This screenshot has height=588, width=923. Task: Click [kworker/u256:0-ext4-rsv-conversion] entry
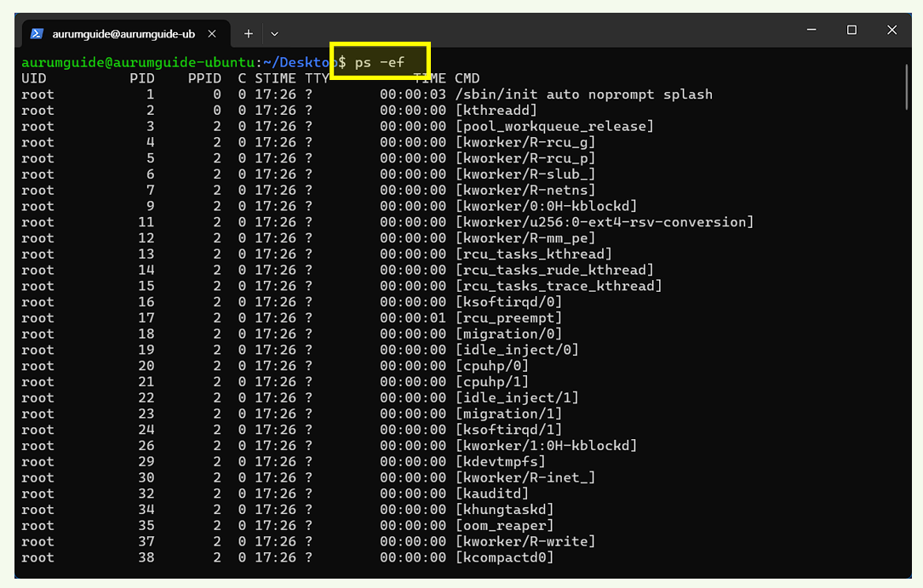(605, 222)
